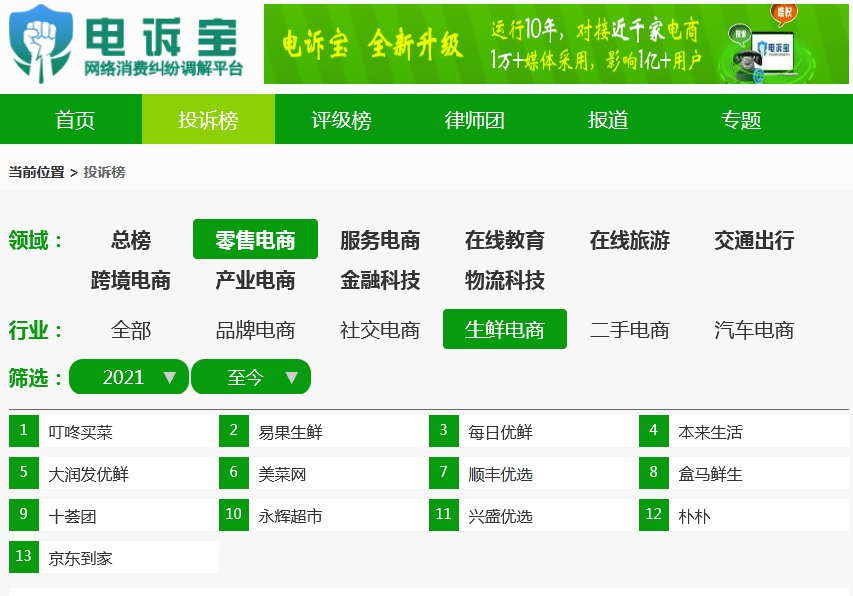The image size is (853, 596).
Task: Open 美菜网 ranked number 6
Action: (324, 473)
